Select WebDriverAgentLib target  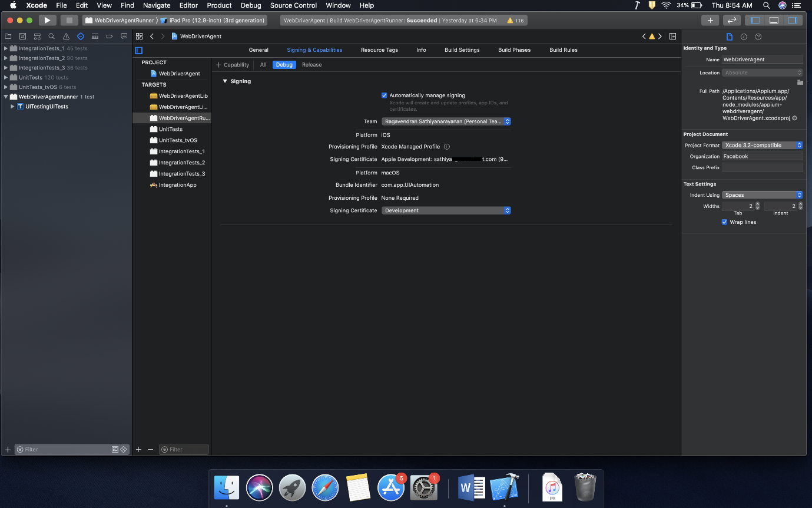178,96
